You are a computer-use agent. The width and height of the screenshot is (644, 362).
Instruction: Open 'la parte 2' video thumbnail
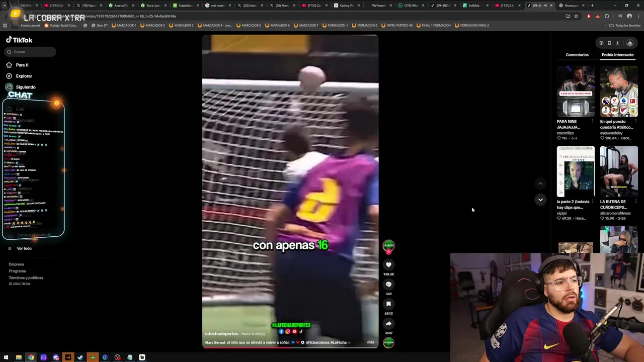click(576, 171)
